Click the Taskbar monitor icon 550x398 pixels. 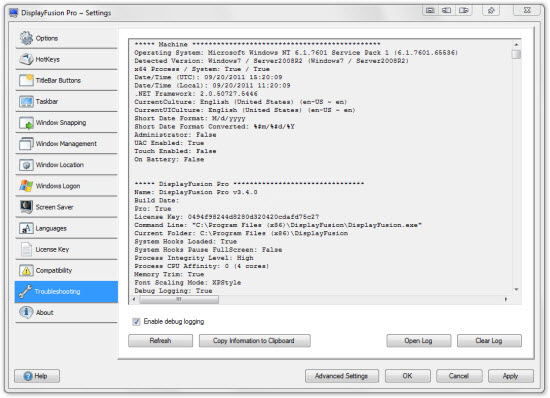[x=26, y=101]
